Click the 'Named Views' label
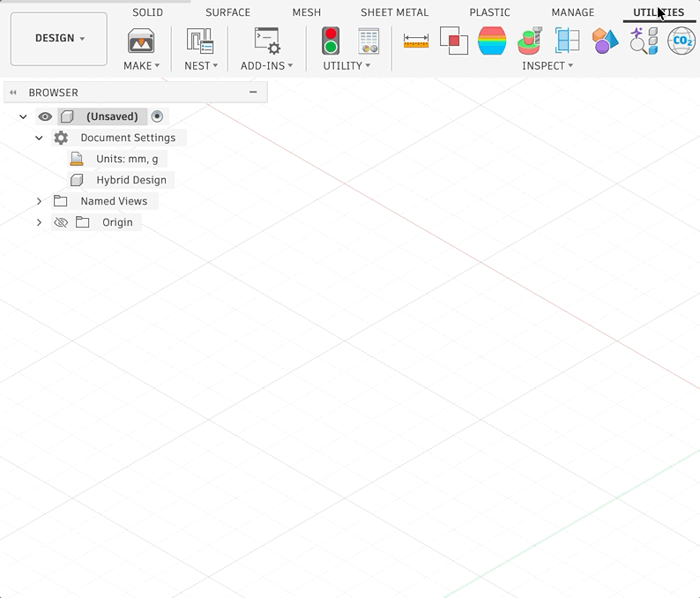Viewport: 700px width, 598px height. tap(114, 201)
